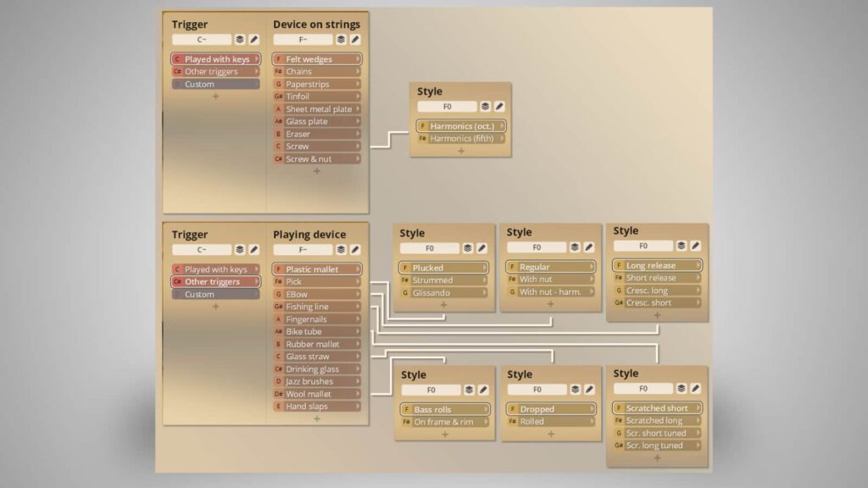Open the pencil editor for the Playing device panel
The image size is (868, 488).
click(x=355, y=250)
